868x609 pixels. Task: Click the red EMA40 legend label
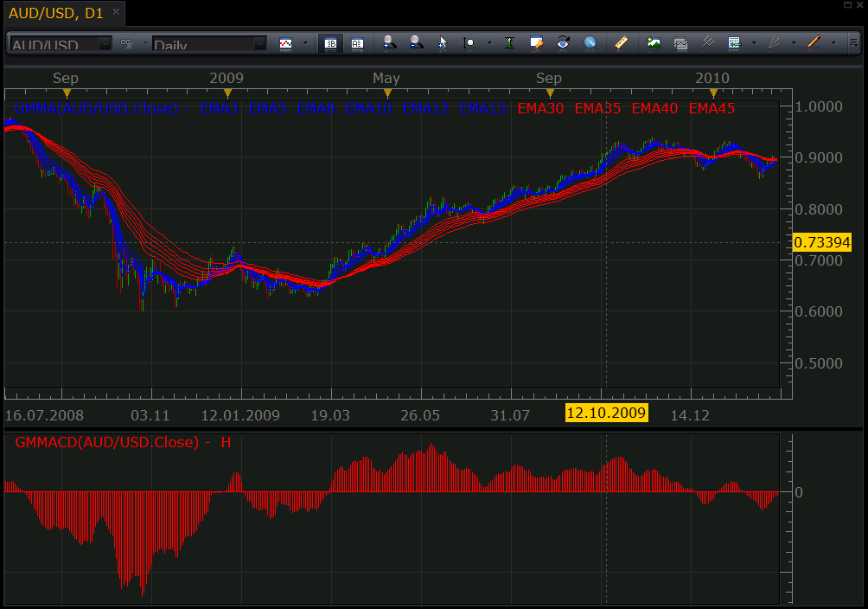coord(654,108)
